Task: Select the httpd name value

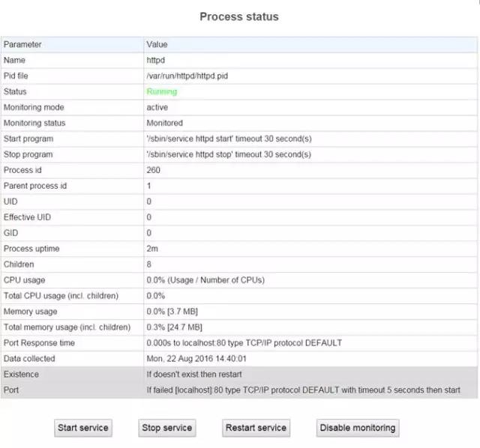Action: (x=156, y=60)
